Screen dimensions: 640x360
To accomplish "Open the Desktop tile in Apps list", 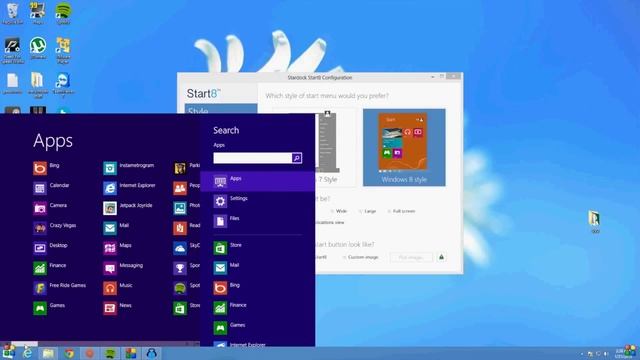I will (x=50, y=248).
